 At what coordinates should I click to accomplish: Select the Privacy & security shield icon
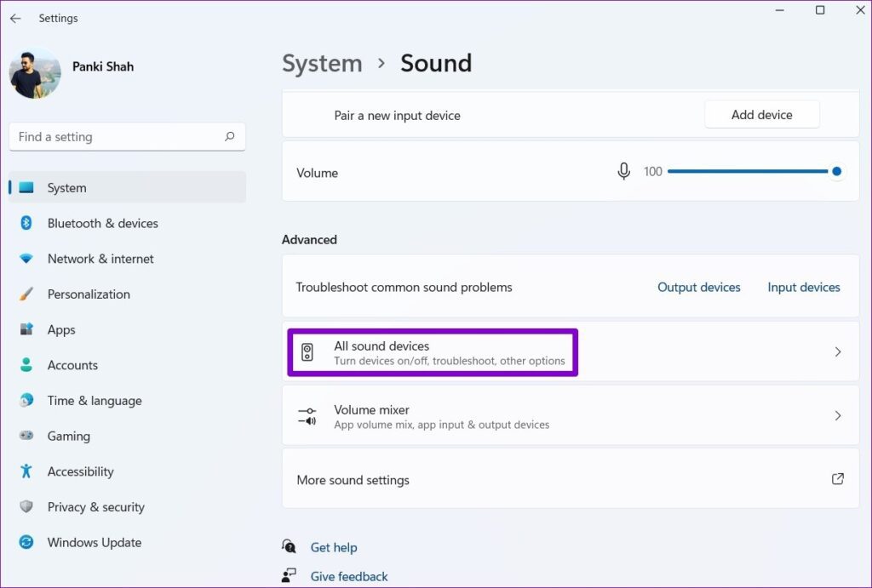25,507
